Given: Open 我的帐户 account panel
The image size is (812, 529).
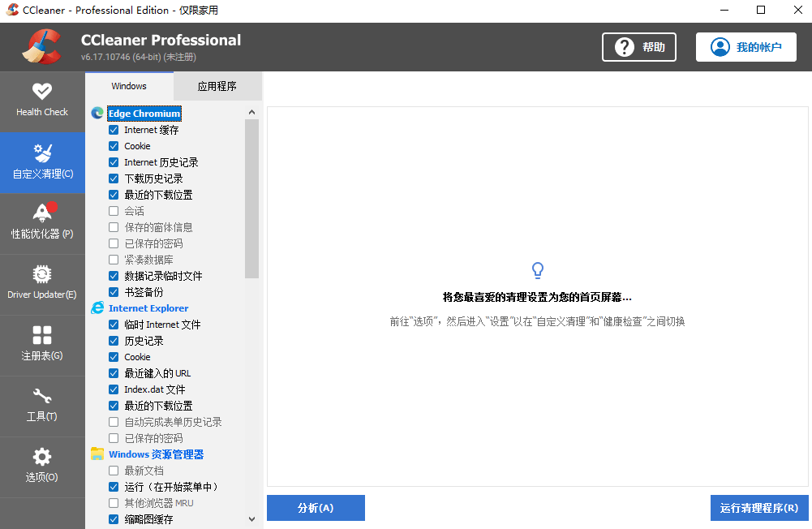Looking at the screenshot, I should coord(745,47).
